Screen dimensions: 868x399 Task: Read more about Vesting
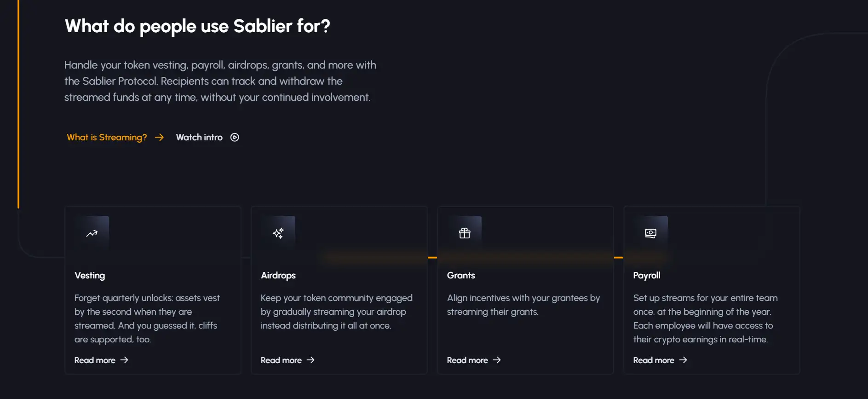pyautogui.click(x=95, y=360)
